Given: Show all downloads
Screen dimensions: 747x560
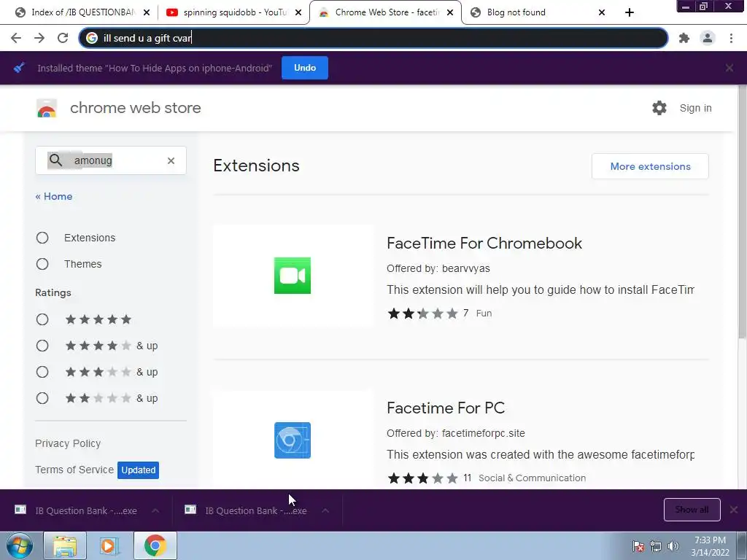Looking at the screenshot, I should point(692,510).
